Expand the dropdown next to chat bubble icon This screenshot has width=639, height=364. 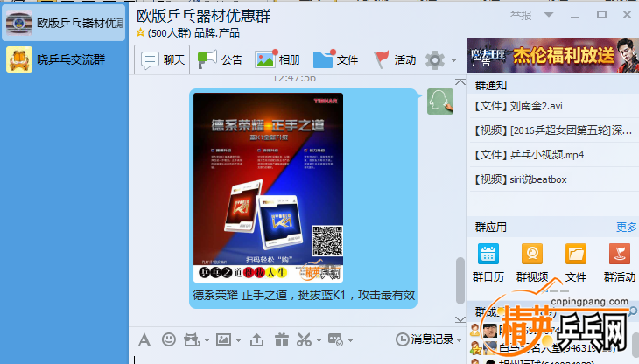pyautogui.click(x=350, y=340)
